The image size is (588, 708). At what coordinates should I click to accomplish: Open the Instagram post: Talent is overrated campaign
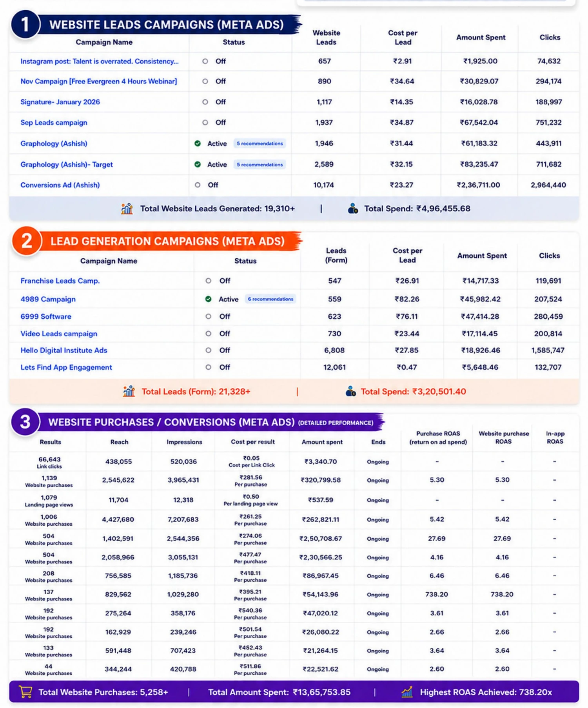tap(100, 61)
